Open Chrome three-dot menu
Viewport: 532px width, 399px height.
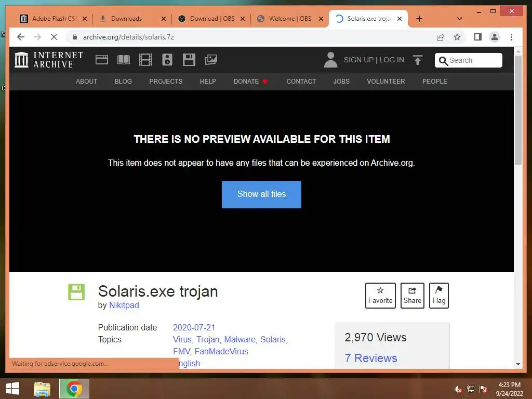[511, 37]
